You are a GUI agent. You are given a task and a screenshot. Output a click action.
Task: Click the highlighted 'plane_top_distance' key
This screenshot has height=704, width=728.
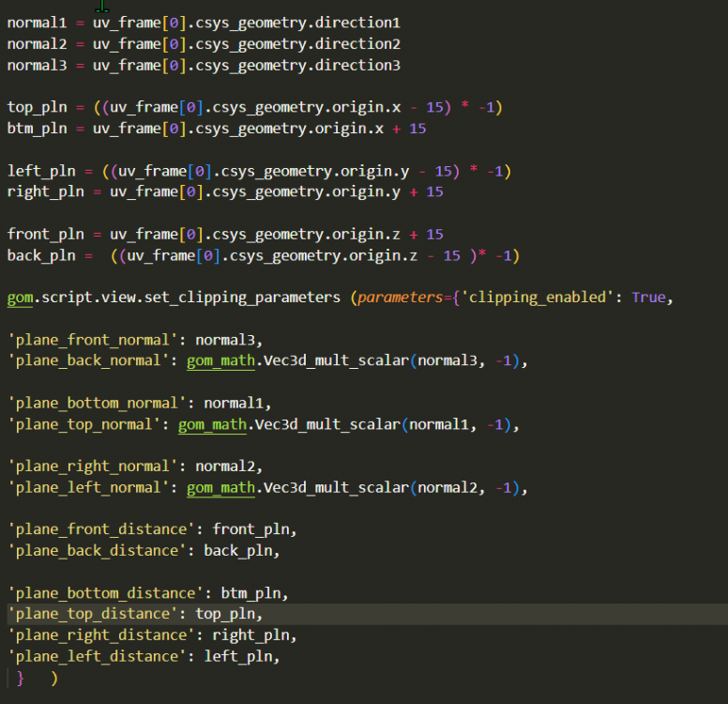pos(97,614)
